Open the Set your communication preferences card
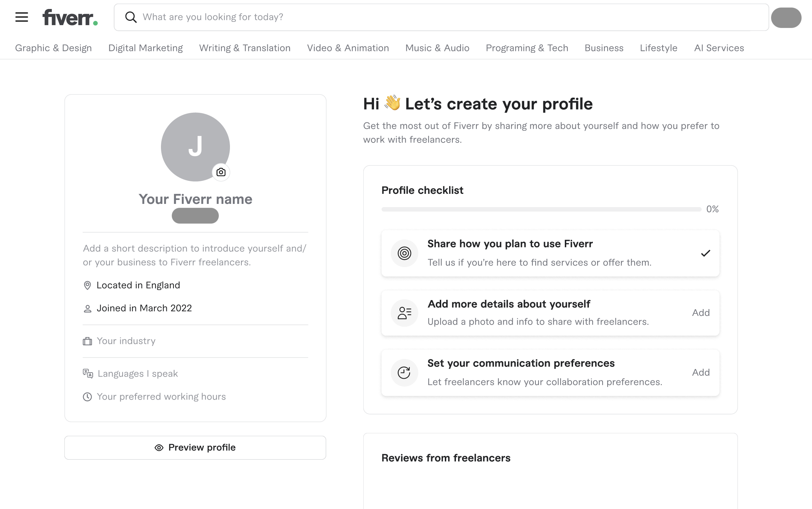 pos(550,373)
